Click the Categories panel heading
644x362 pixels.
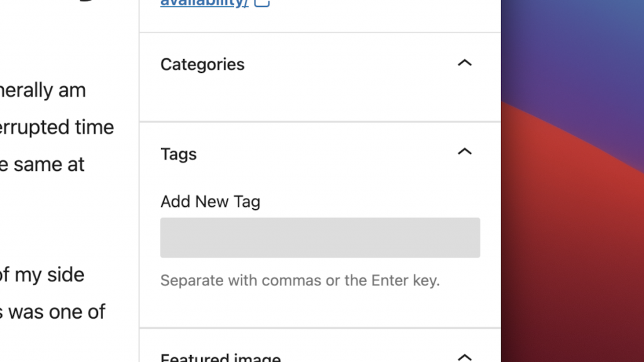tap(202, 64)
